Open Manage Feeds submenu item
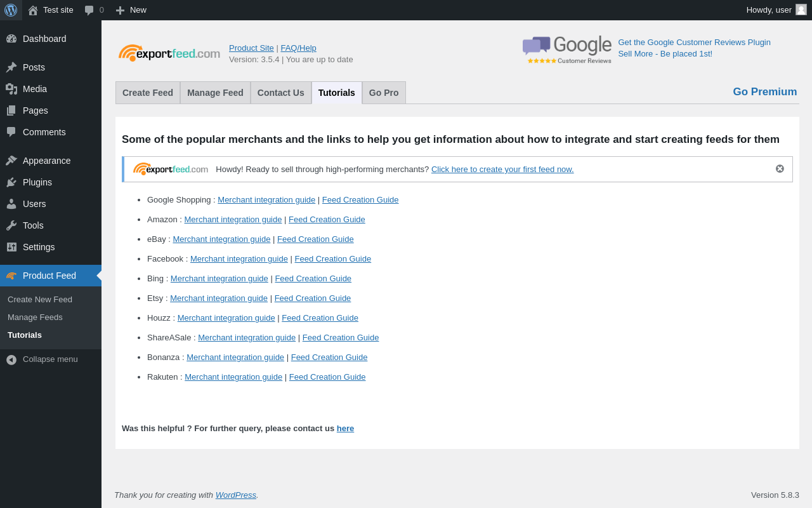812x508 pixels. (x=35, y=317)
